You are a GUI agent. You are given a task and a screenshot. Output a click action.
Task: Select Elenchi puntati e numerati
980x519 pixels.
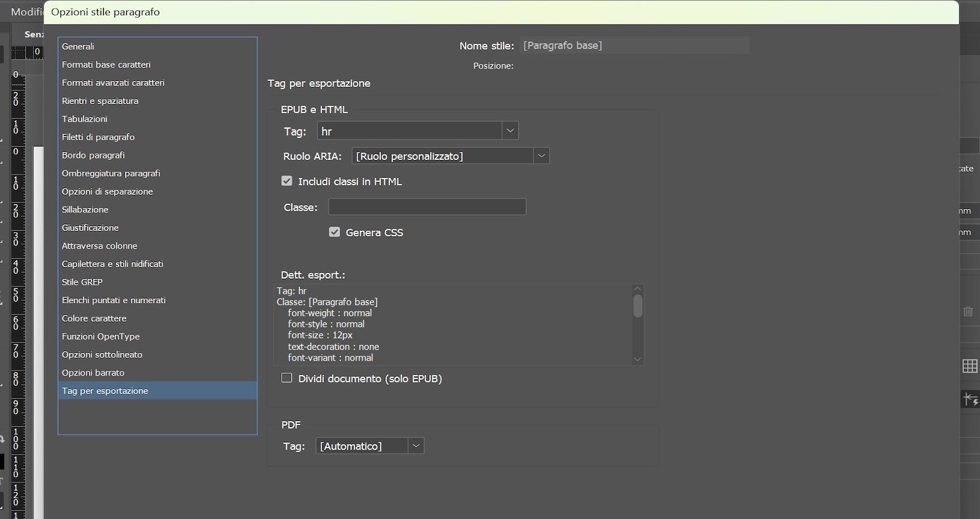pos(113,300)
